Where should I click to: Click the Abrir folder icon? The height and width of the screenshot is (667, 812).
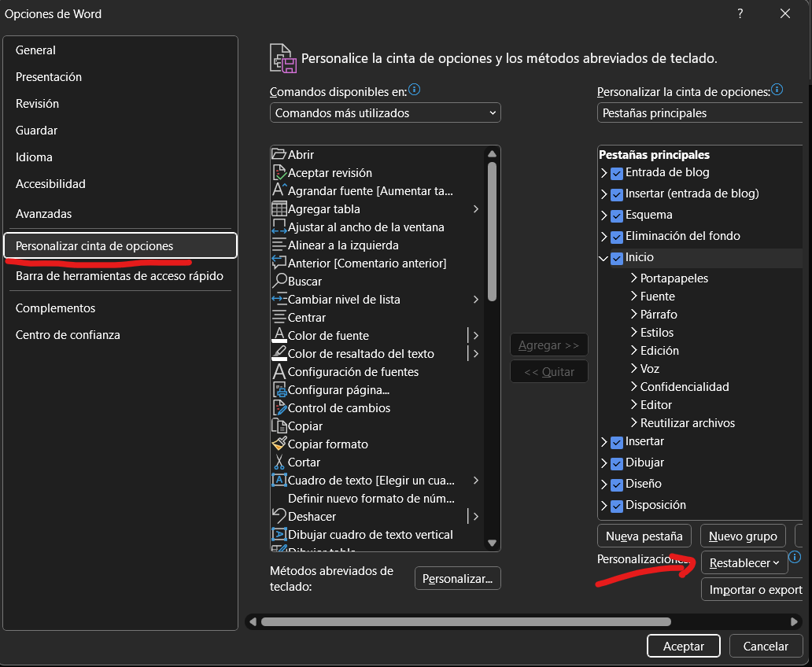pos(279,154)
